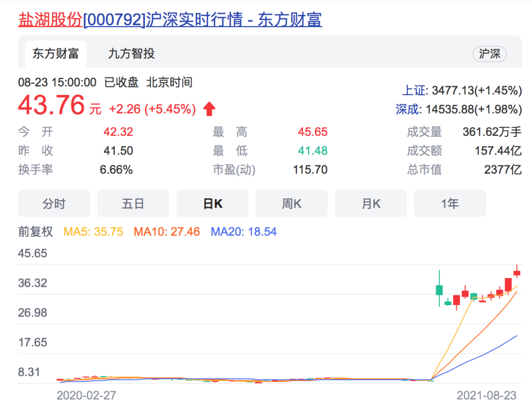Select the 周K chart view
532x404 pixels.
pos(292,204)
